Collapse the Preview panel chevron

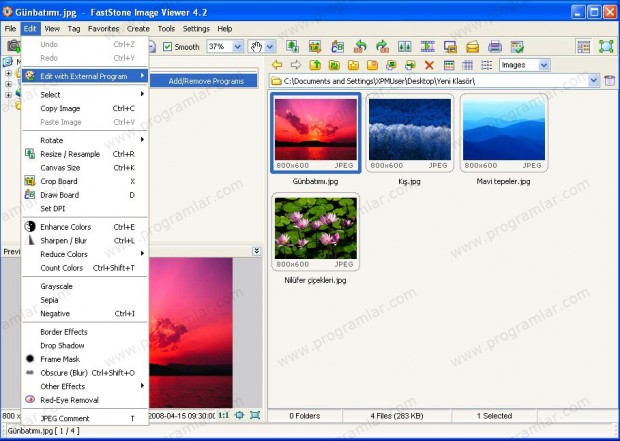coord(257,251)
